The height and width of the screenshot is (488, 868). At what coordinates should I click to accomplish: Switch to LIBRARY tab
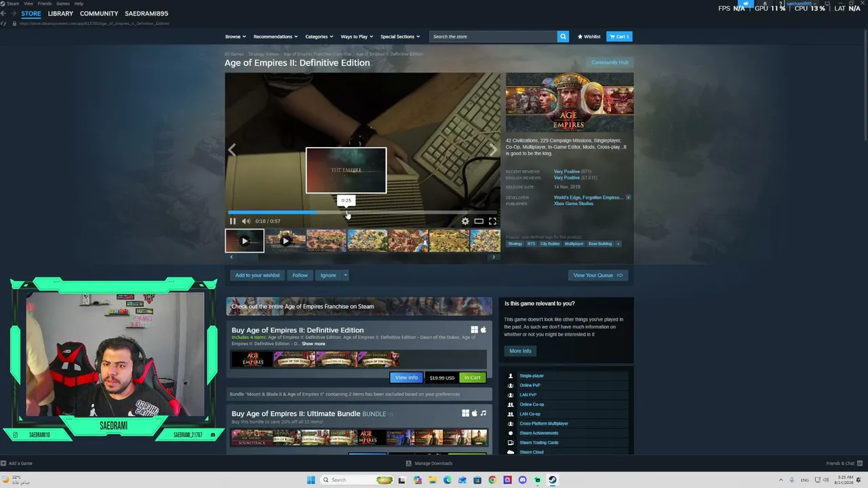click(x=60, y=14)
